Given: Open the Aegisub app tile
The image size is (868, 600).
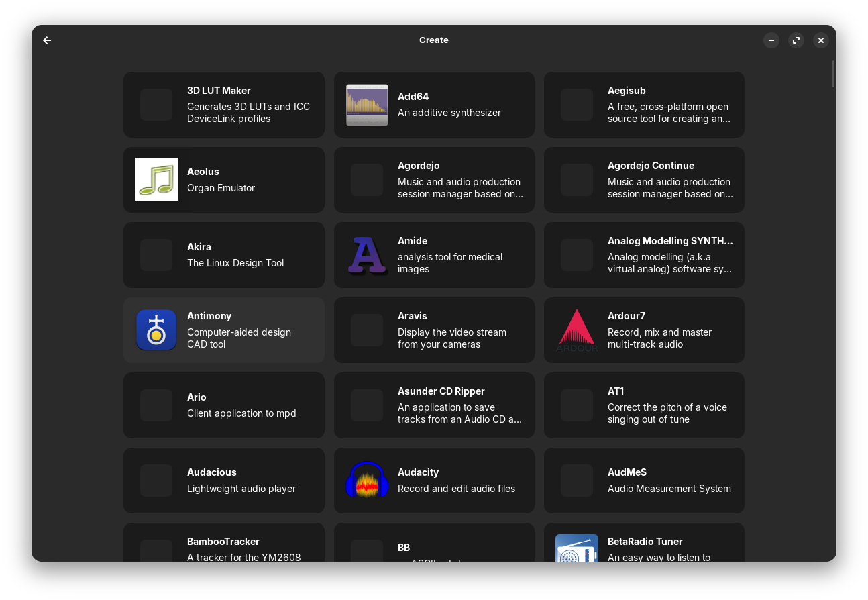Looking at the screenshot, I should click(x=644, y=105).
